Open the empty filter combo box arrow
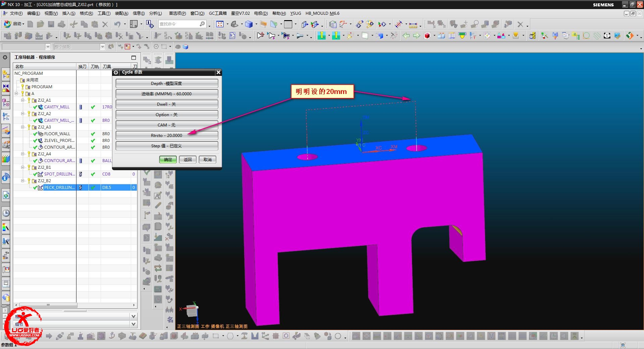Viewport: 644px width, 349px height. pyautogui.click(x=48, y=47)
